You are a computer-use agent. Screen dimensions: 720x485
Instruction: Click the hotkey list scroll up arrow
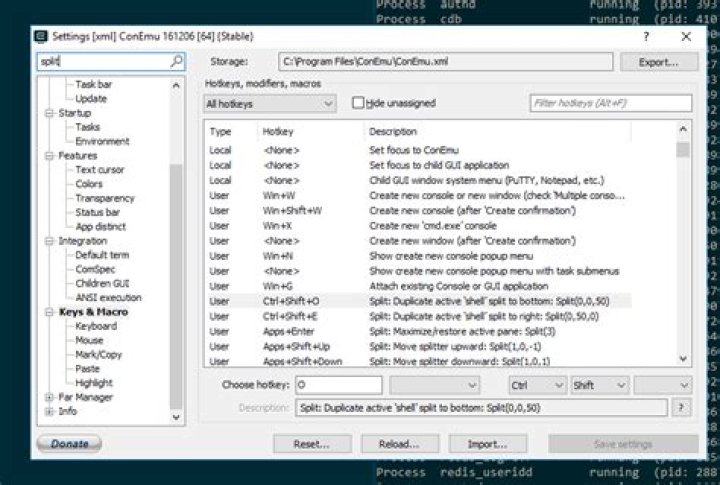point(683,130)
